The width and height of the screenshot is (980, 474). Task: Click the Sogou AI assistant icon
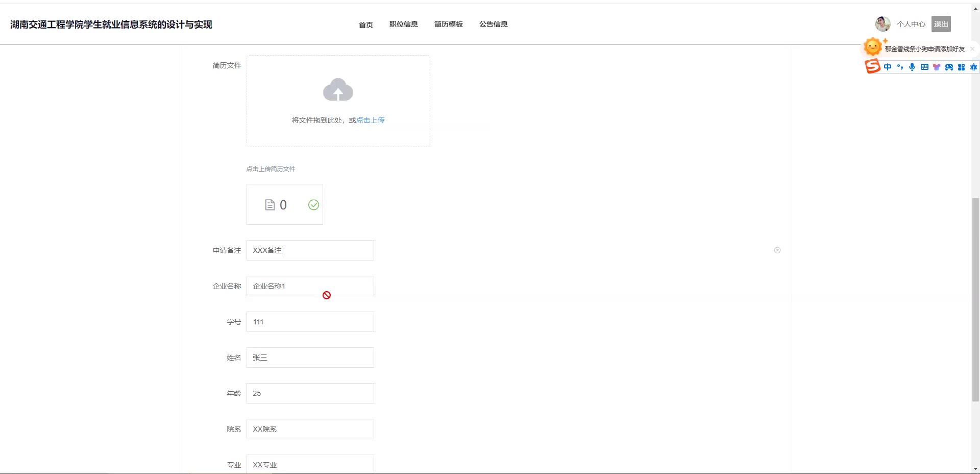973,67
